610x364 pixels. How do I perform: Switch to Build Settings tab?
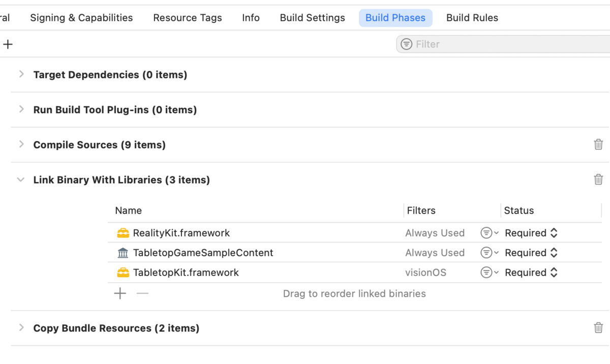(312, 18)
